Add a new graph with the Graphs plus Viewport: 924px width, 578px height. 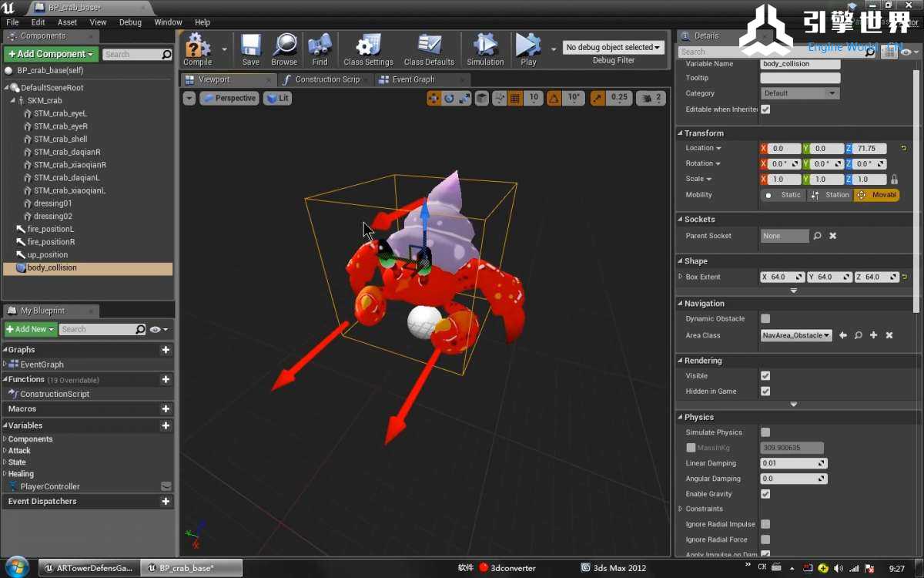[166, 350]
